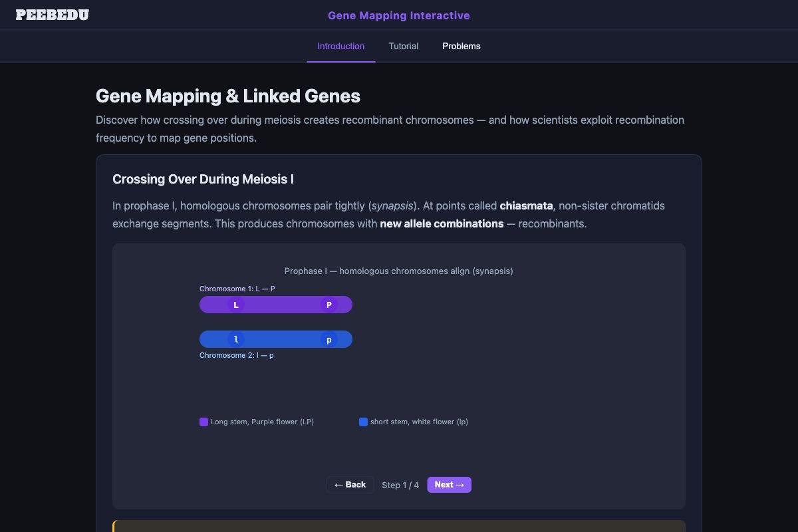Viewport: 798px width, 532px height.
Task: Click the PEEBEDU logo
Action: tap(53, 15)
